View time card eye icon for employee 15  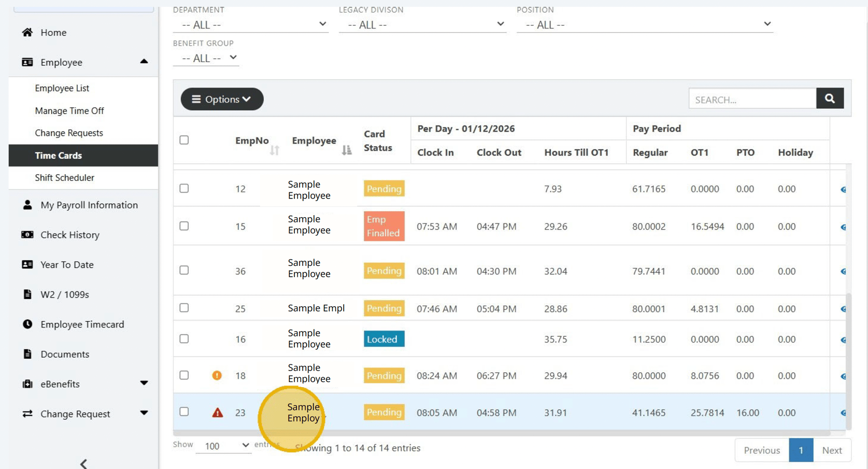tap(843, 227)
